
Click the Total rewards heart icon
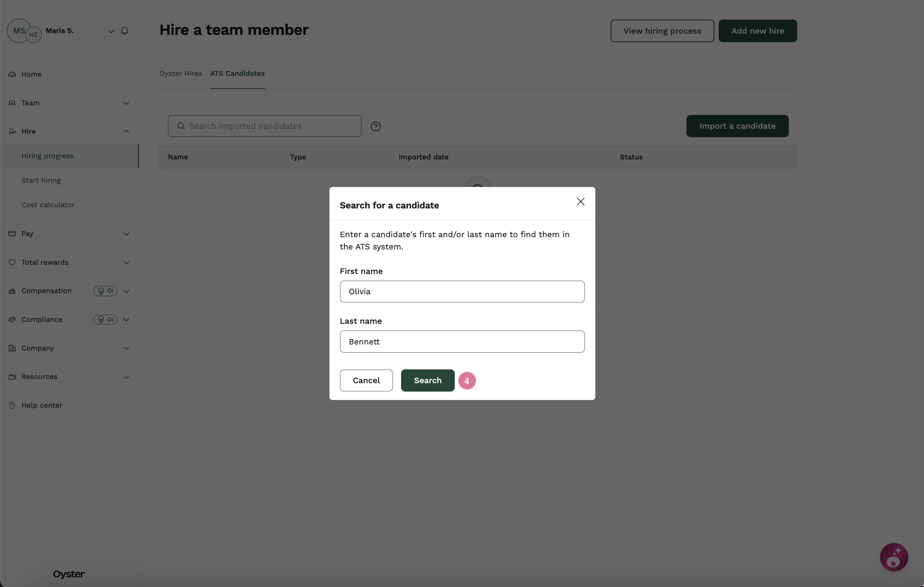coord(12,262)
